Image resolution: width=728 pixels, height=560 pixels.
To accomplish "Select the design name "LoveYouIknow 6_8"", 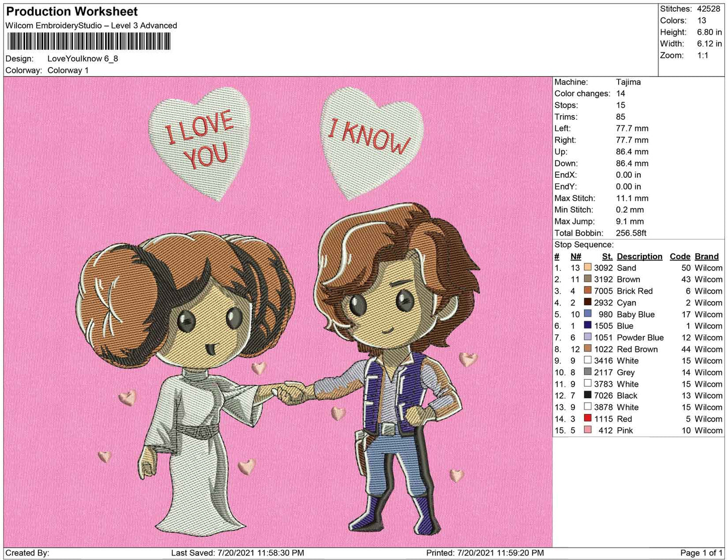I will coord(83,58).
